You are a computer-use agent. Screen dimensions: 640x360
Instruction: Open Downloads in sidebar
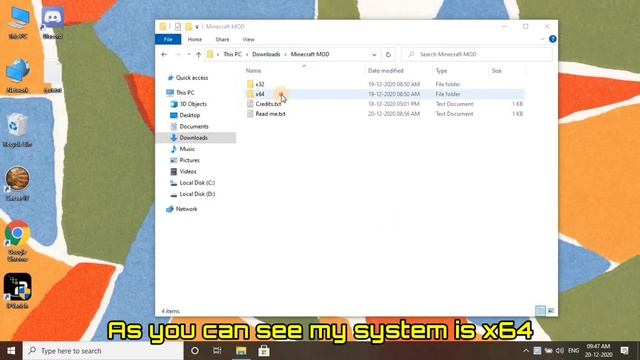193,138
